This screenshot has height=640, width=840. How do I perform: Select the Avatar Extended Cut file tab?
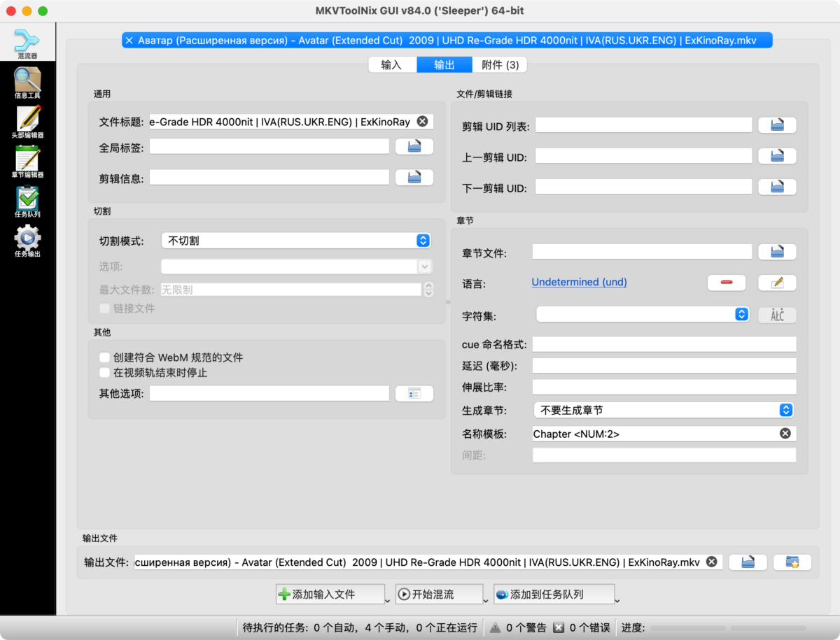click(x=447, y=41)
